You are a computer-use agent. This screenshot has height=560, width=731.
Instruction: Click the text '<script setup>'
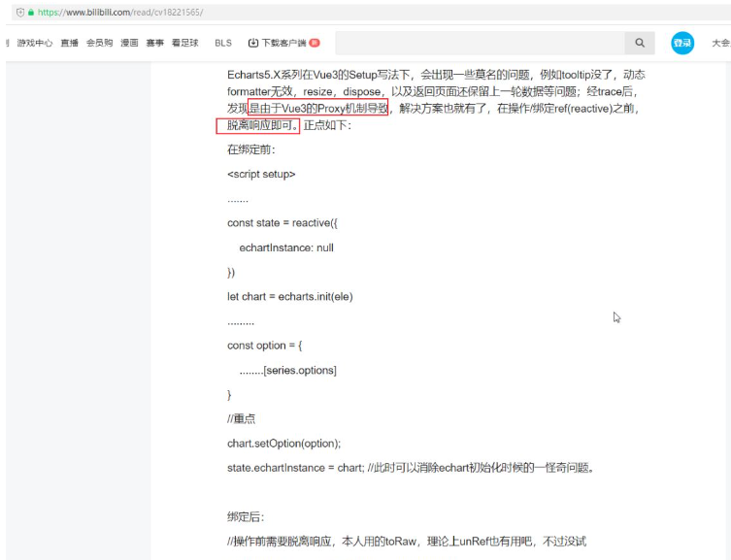[x=261, y=175]
